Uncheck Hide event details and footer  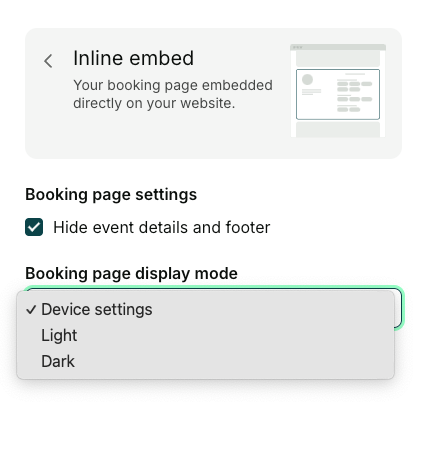[x=34, y=227]
